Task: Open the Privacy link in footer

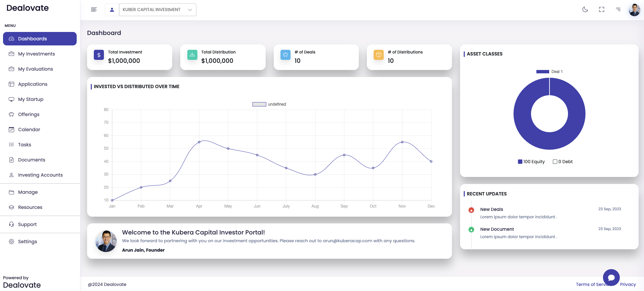Action: [x=628, y=285]
